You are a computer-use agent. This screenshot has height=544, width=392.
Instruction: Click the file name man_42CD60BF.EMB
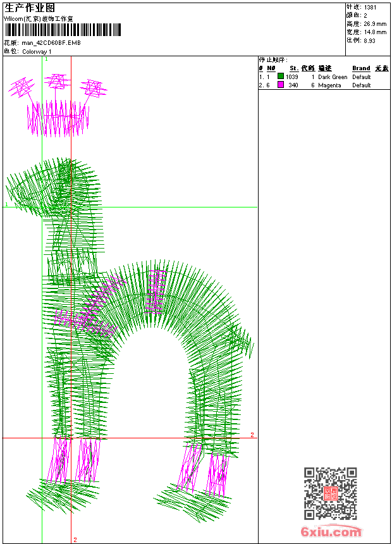[51, 43]
